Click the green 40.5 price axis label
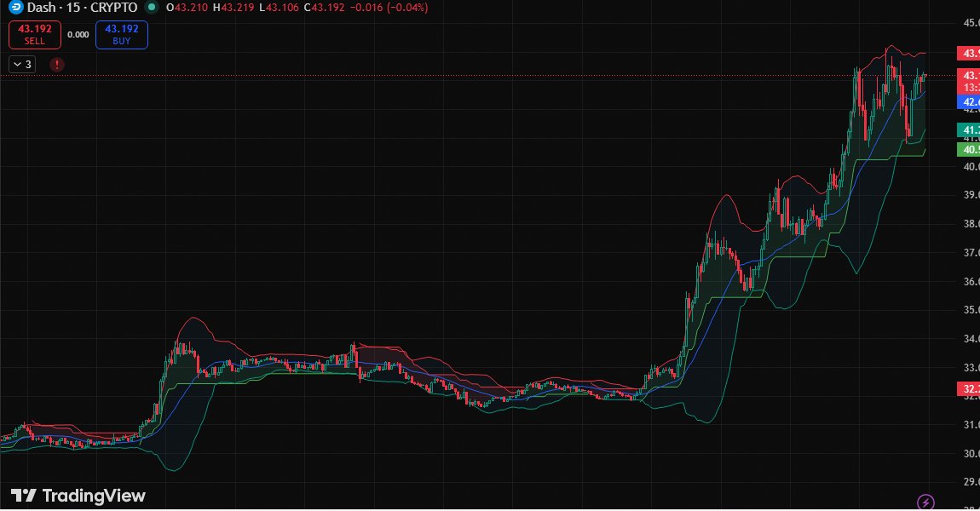This screenshot has height=511, width=980. tap(969, 149)
